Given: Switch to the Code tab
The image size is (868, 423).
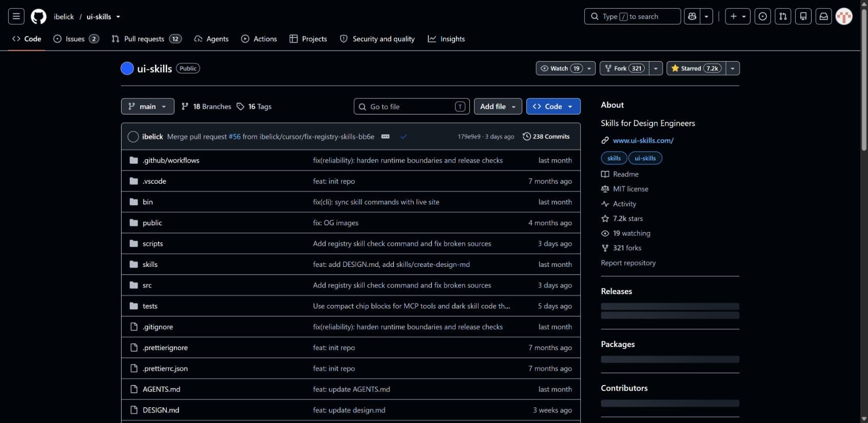Looking at the screenshot, I should coord(27,39).
